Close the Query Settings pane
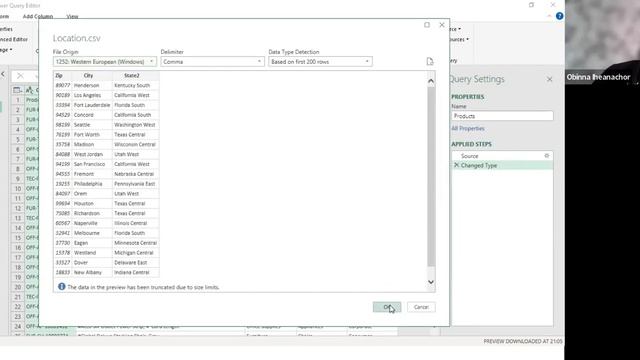 549,79
